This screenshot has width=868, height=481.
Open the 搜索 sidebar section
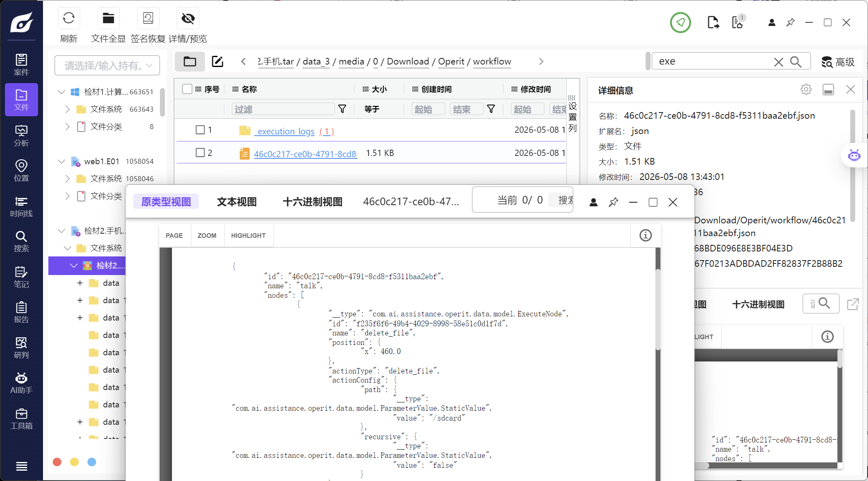pyautogui.click(x=21, y=242)
